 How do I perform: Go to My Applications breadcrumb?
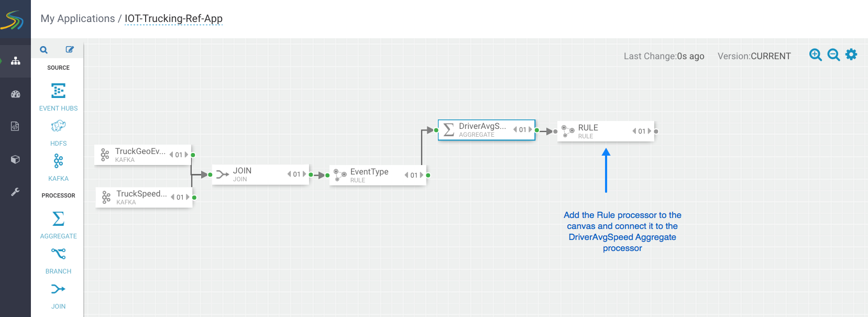click(x=78, y=19)
